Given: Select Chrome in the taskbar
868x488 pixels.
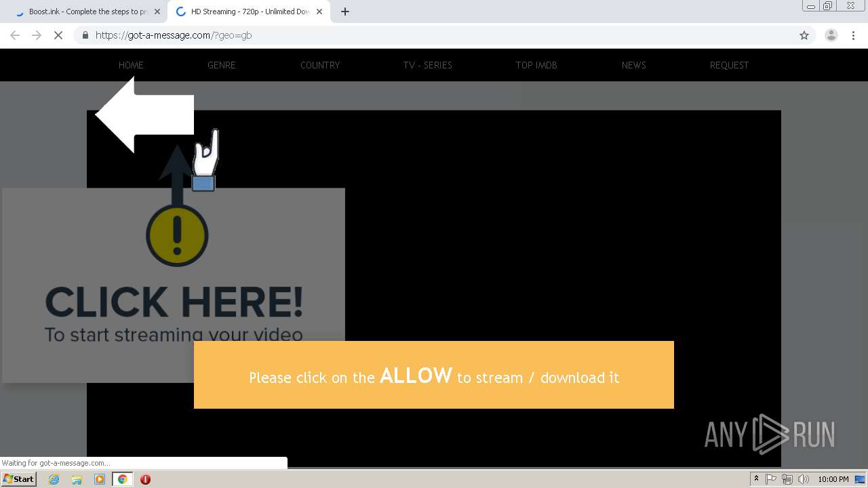Looking at the screenshot, I should point(123,479).
